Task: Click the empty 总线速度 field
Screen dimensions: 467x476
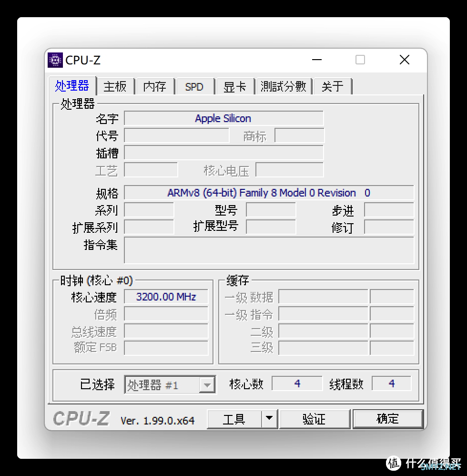Action: pyautogui.click(x=166, y=331)
